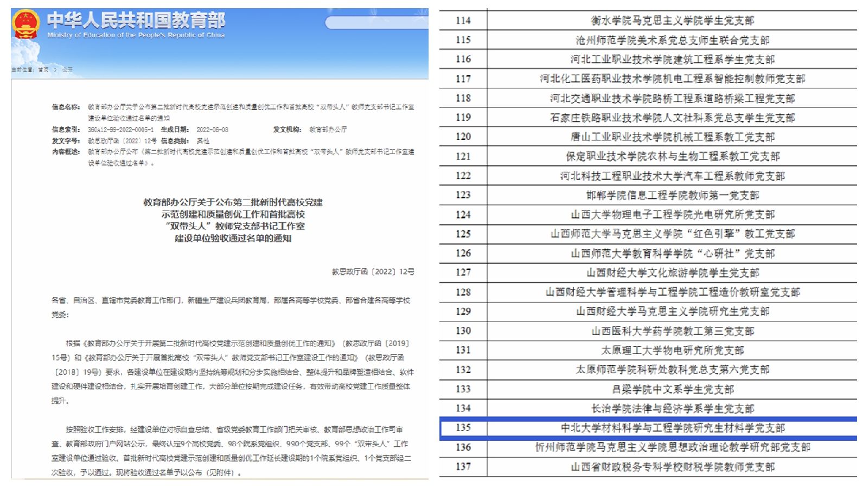This screenshot has height=488, width=868.
Task: Select row 137 山西省财政税务专科学校 entry
Action: point(672,467)
